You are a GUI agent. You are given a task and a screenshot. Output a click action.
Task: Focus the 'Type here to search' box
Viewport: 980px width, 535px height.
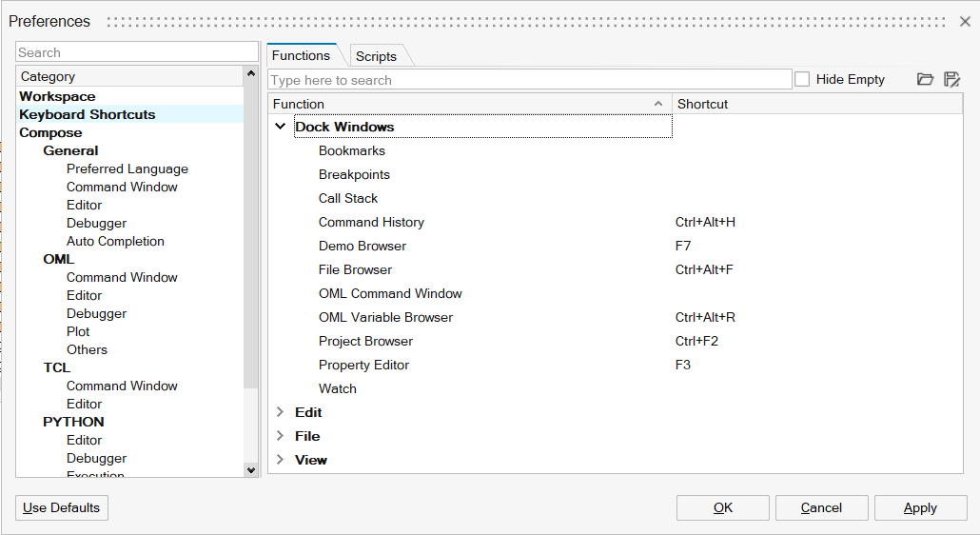pyautogui.click(x=530, y=80)
